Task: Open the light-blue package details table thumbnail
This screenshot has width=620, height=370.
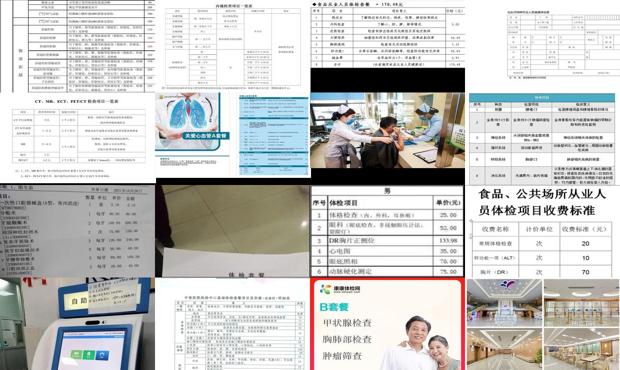Action: pyautogui.click(x=273, y=135)
